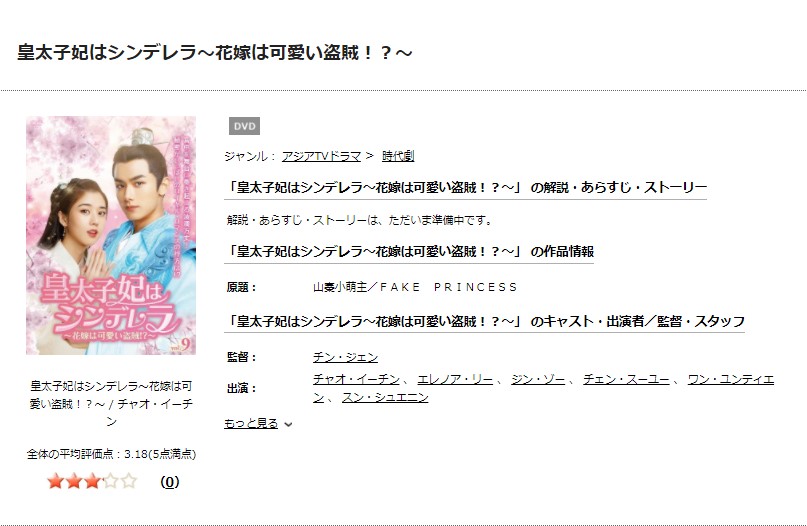Click the second orange rating star
This screenshot has height=526, width=807.
[74, 481]
